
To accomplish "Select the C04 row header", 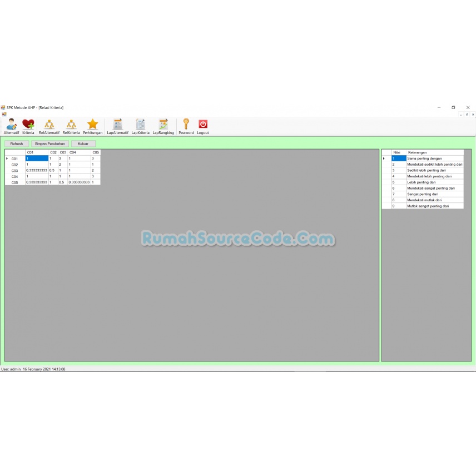I will [x=15, y=176].
